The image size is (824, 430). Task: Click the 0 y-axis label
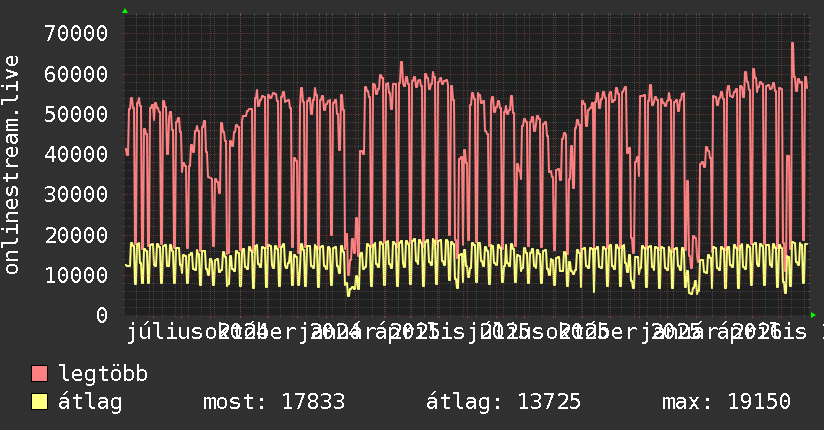click(102, 315)
